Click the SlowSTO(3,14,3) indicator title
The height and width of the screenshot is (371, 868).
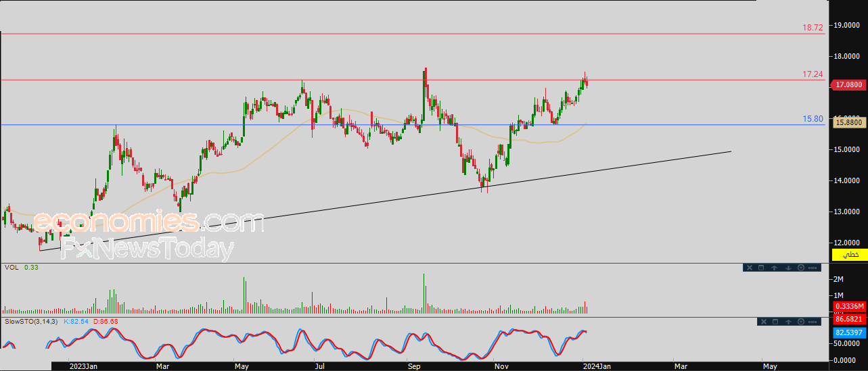[31, 321]
